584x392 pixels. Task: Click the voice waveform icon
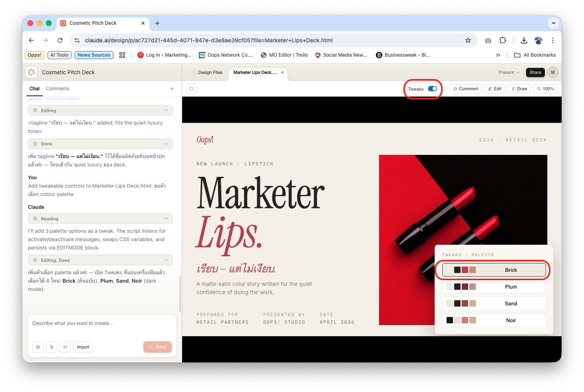pyautogui.click(x=65, y=347)
